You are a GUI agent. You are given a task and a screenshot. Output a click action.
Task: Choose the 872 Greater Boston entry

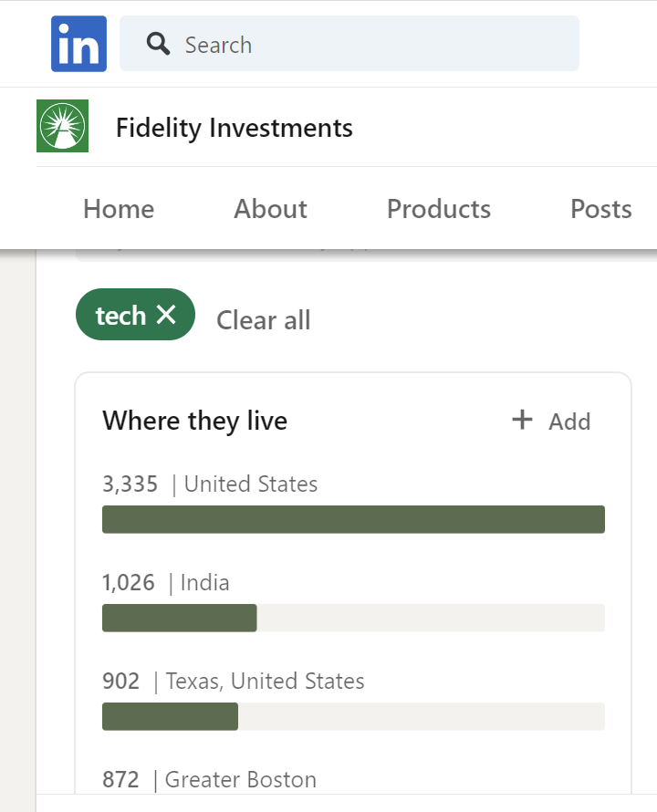(209, 779)
